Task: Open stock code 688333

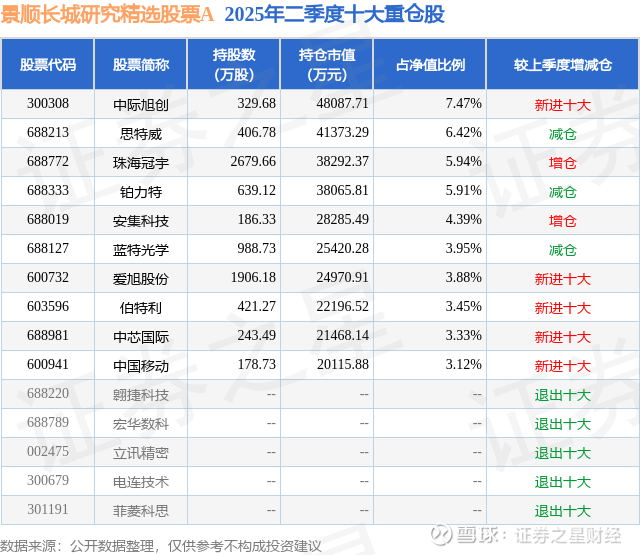Action: click(x=48, y=190)
